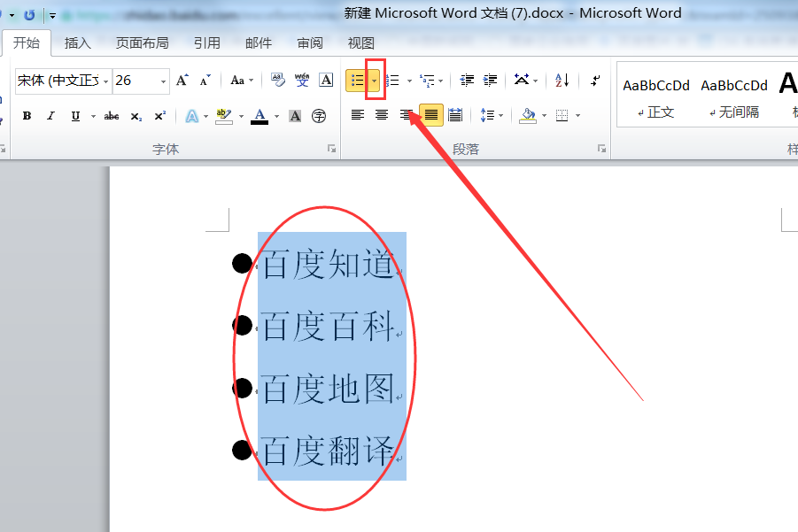798x532 pixels.
Task: Sort the selected text A to Z
Action: click(562, 81)
